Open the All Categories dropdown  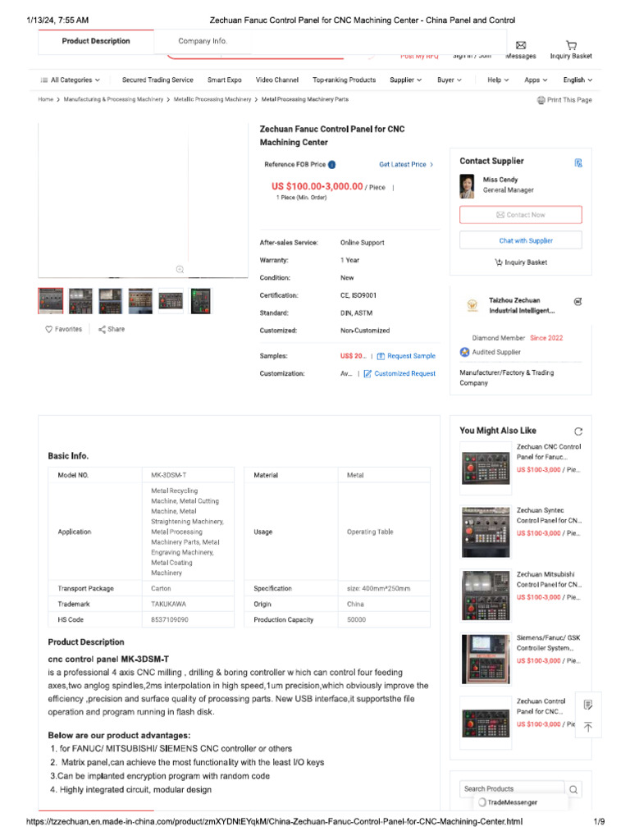[x=71, y=80]
